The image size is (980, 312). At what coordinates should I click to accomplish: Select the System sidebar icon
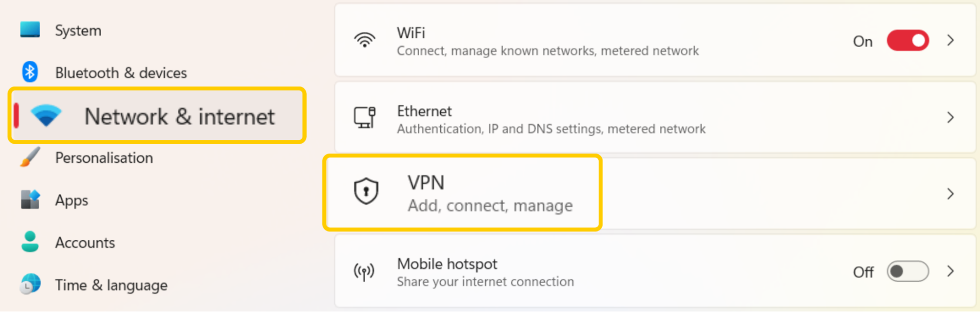30,30
